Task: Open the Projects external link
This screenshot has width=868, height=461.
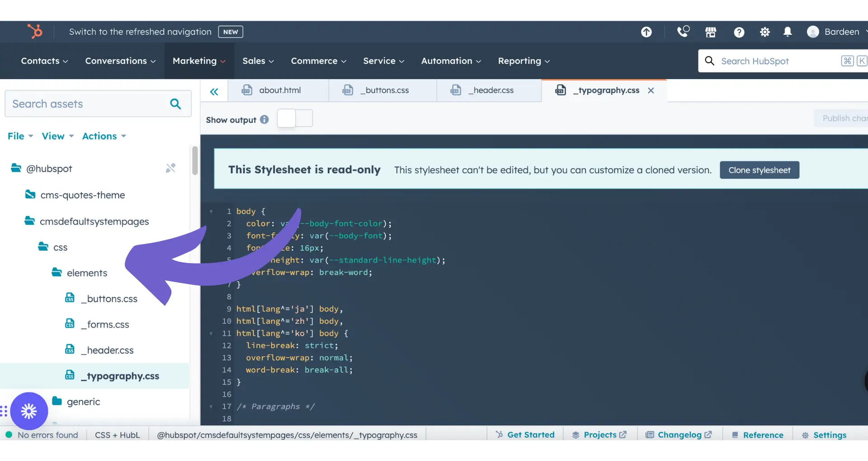Action: tap(599, 435)
